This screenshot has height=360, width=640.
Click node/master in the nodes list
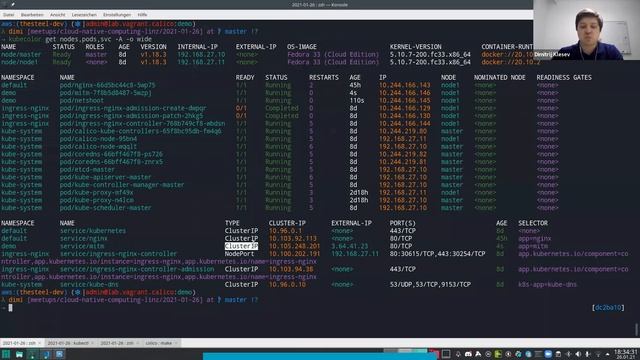click(x=21, y=54)
